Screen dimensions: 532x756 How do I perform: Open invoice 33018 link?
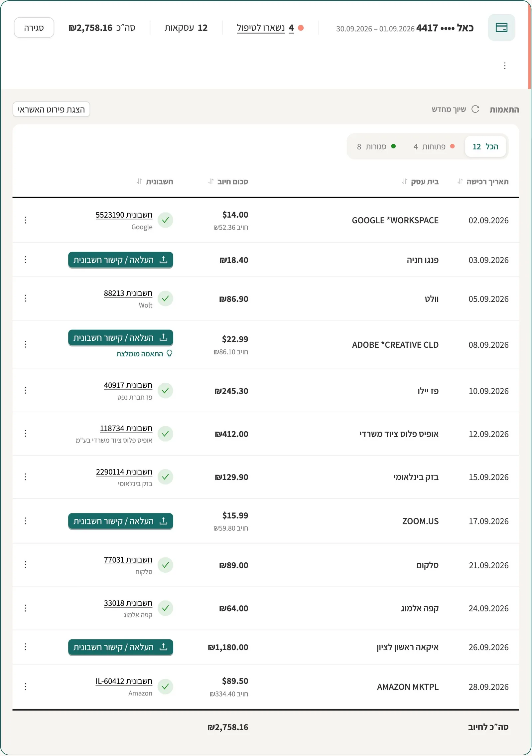128,603
